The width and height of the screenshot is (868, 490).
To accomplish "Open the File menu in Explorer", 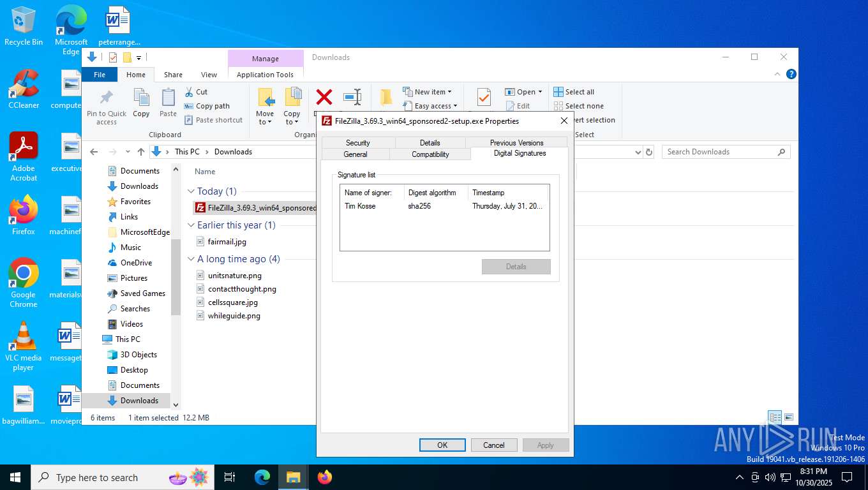I will 100,75.
